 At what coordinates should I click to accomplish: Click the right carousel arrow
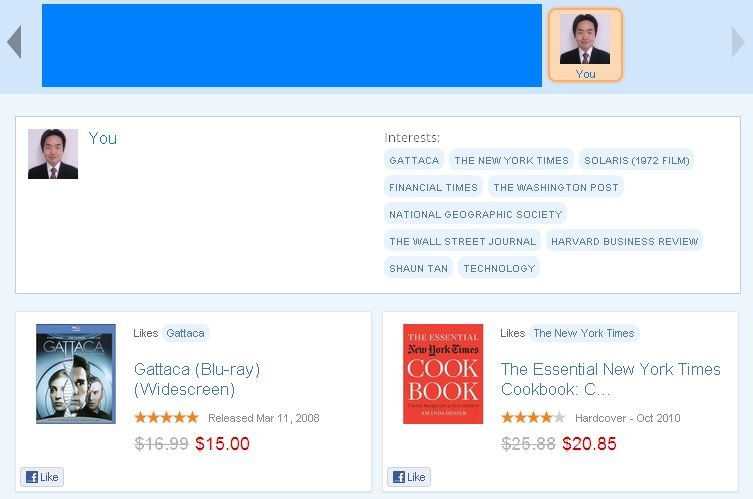click(x=738, y=42)
